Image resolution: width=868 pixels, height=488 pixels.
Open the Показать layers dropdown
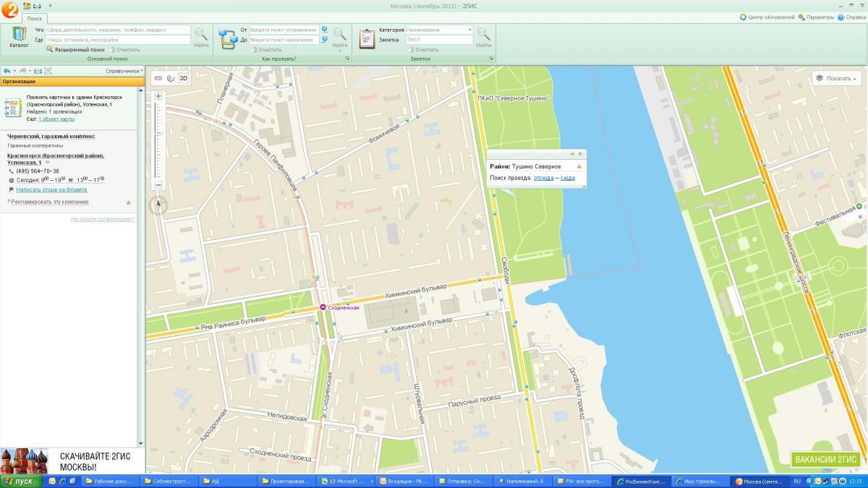(836, 78)
